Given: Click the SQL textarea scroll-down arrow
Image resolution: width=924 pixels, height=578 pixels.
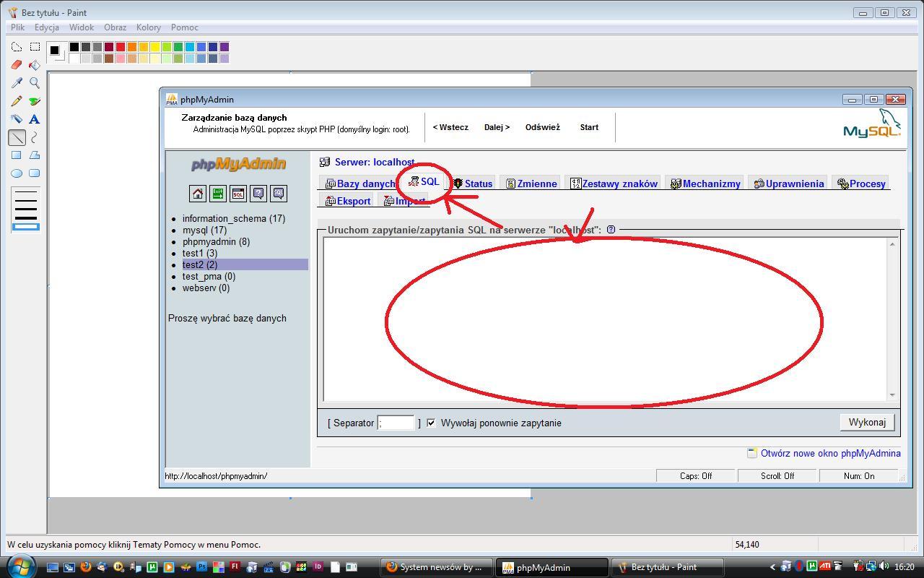Looking at the screenshot, I should (892, 394).
